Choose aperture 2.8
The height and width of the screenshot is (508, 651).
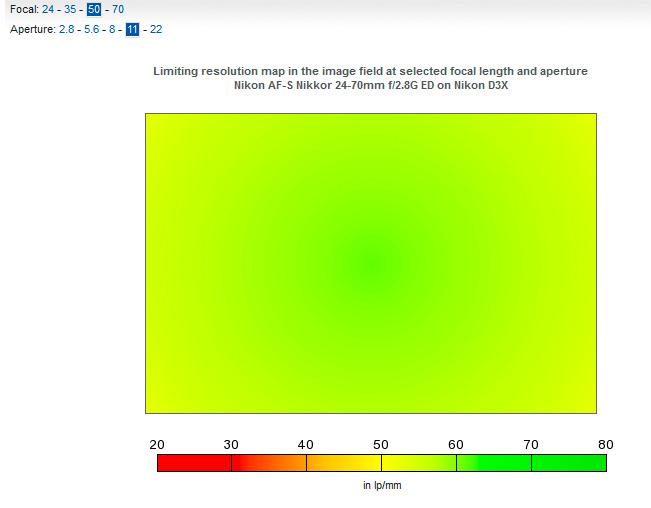(x=66, y=29)
